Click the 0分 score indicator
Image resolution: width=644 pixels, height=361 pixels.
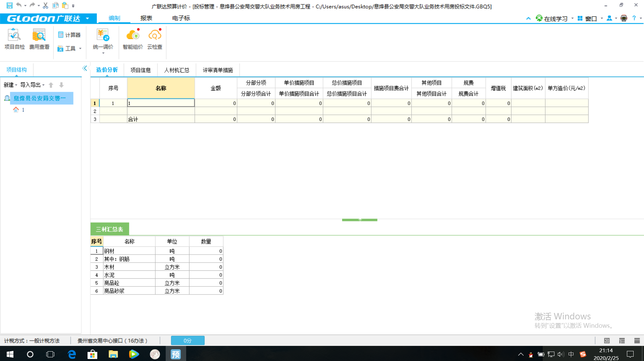point(187,341)
